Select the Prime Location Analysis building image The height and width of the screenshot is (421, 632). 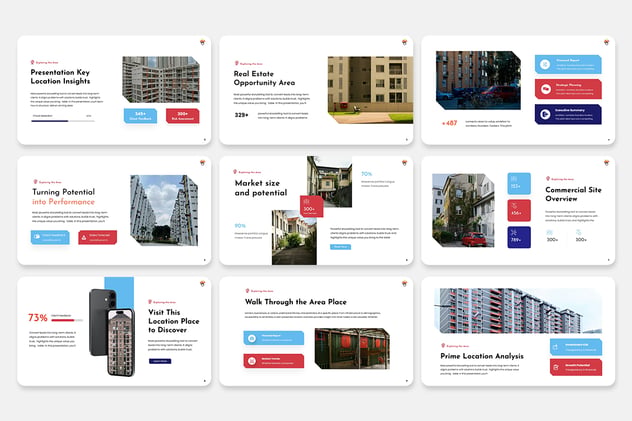[x=518, y=311]
